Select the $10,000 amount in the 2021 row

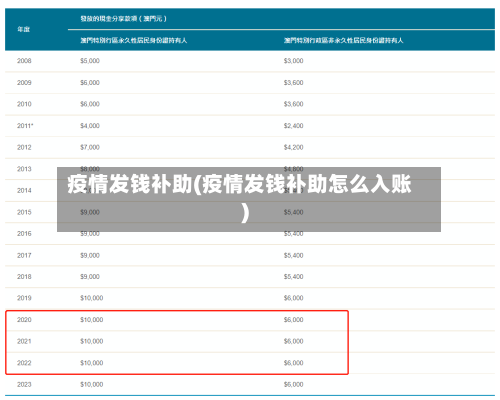click(x=92, y=341)
